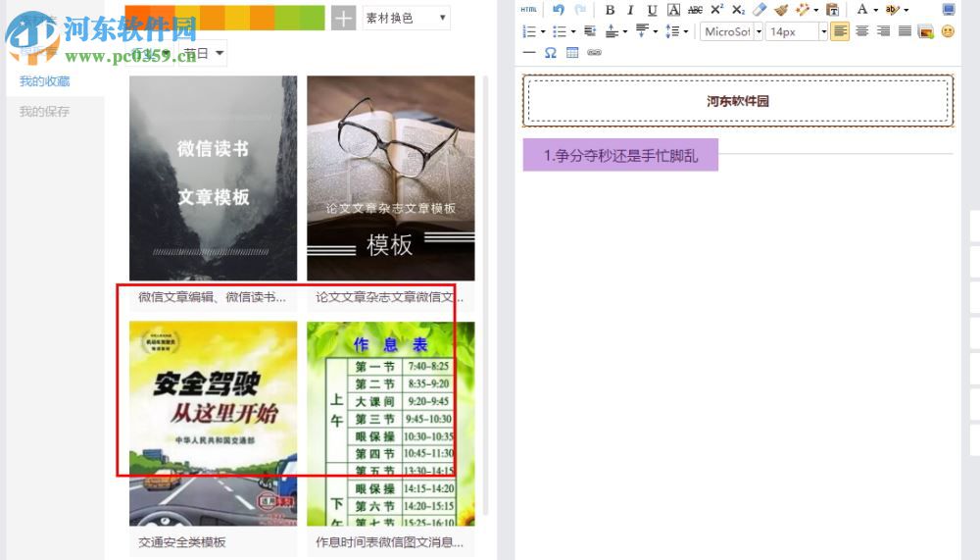980x560 pixels.
Task: Expand the highlight color arrow
Action: (x=906, y=10)
